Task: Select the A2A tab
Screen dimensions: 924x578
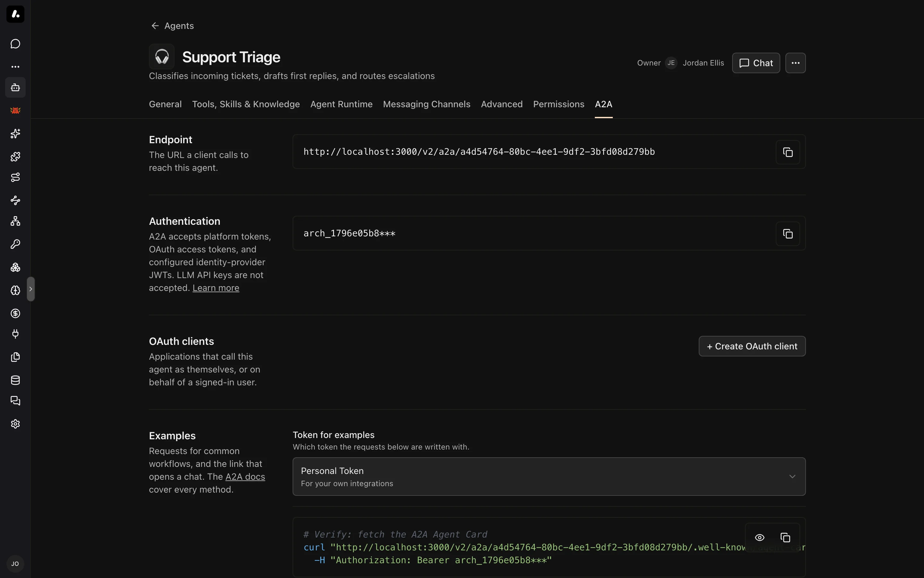Action: coord(604,104)
